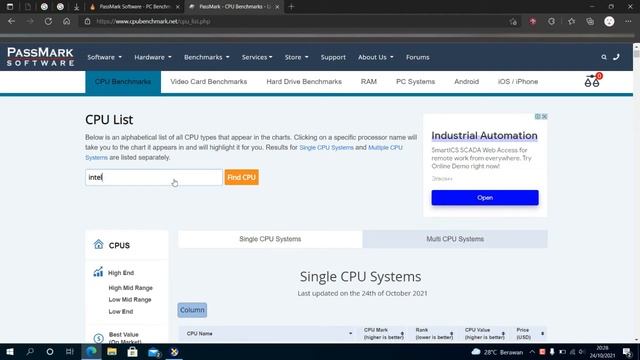640x360 pixels.
Task: Open the RAM benchmarks tab
Action: point(369,82)
